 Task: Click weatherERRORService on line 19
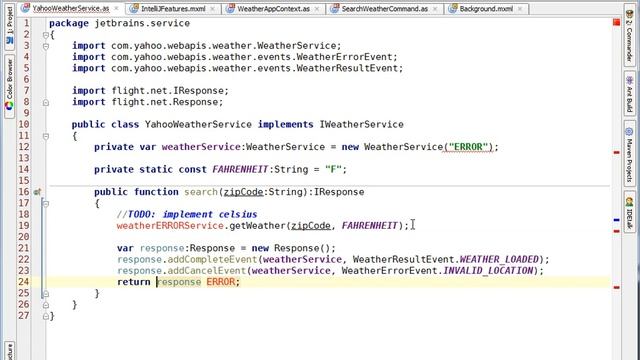(x=170, y=226)
